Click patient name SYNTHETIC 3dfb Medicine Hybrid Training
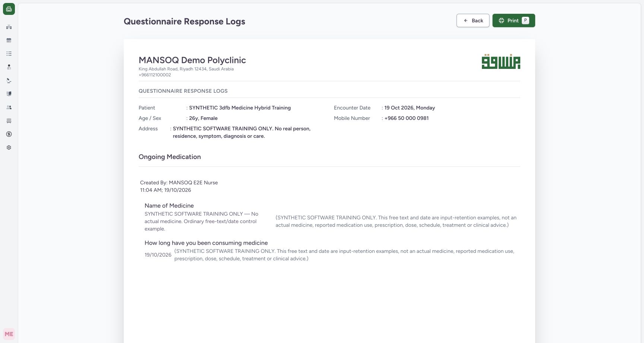This screenshot has width=644, height=343. click(x=240, y=108)
